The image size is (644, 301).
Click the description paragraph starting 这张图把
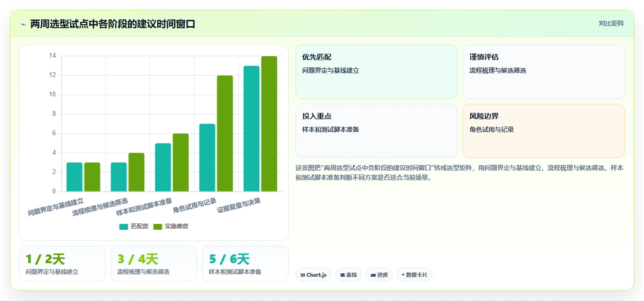[x=460, y=172]
